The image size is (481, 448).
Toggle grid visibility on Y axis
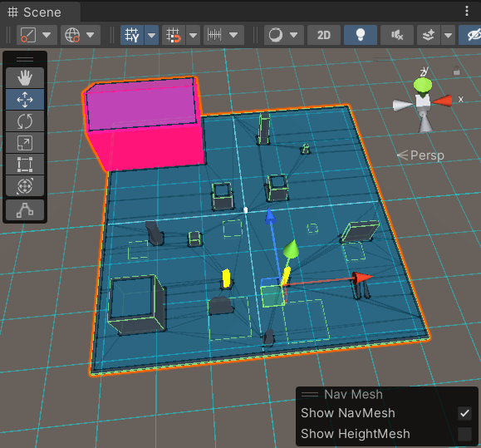pos(132,35)
